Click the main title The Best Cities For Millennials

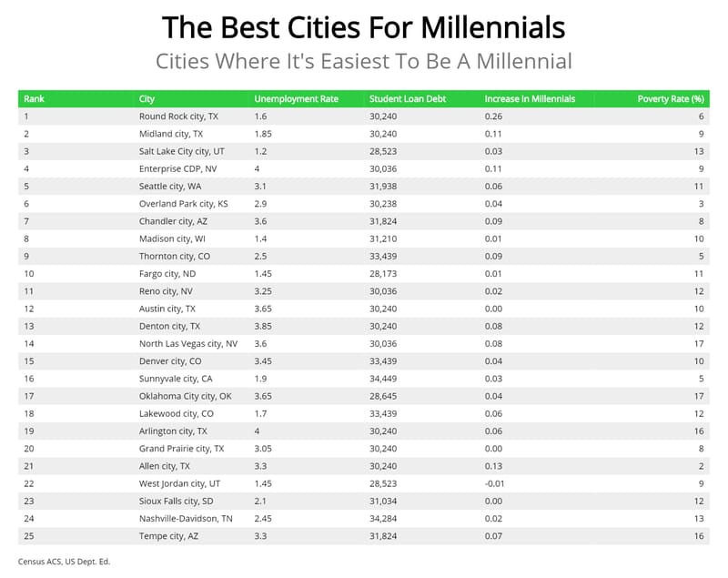point(363,27)
